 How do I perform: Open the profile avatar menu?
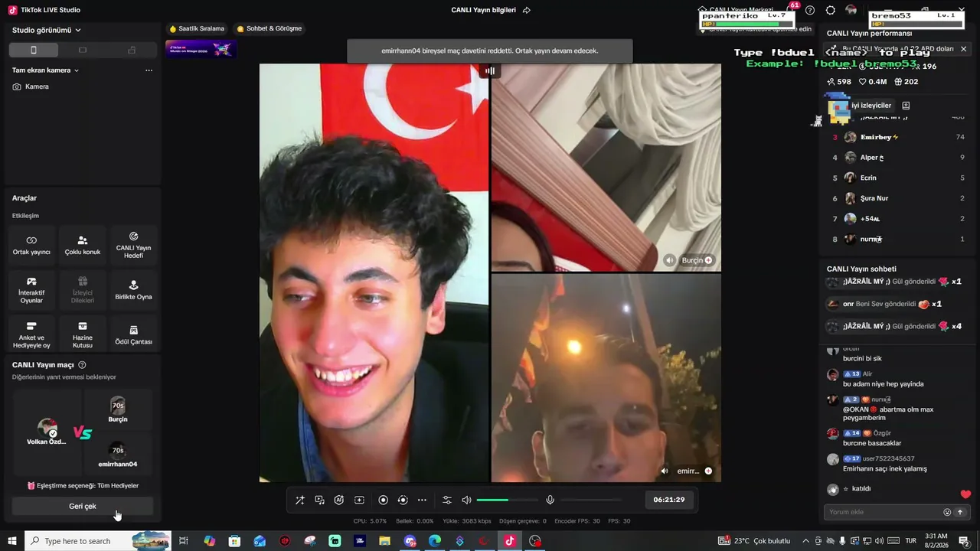coord(851,10)
